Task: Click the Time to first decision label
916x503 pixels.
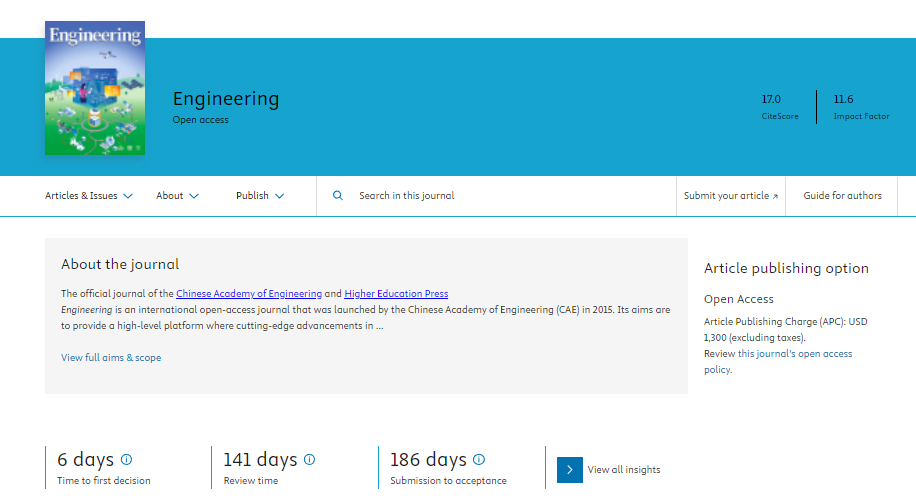Action: (103, 481)
